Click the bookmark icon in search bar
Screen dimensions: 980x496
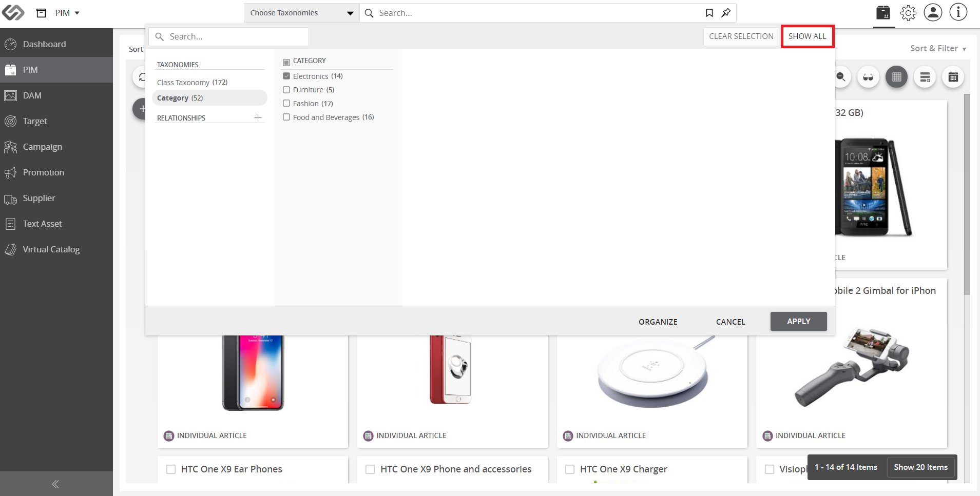click(709, 13)
